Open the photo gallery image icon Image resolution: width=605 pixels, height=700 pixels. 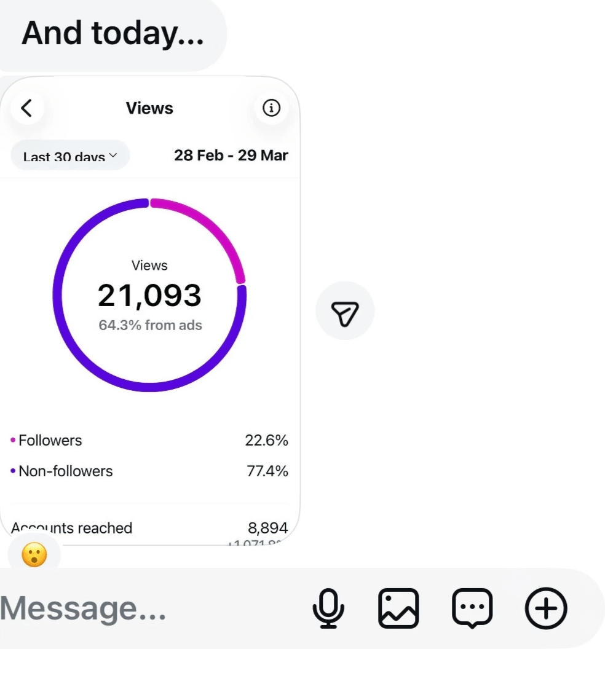coord(398,608)
